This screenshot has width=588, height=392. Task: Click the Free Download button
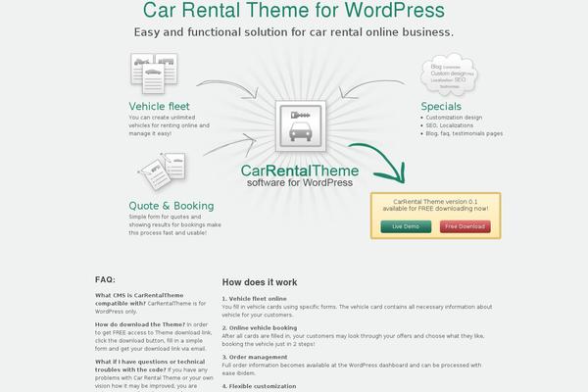pos(465,226)
